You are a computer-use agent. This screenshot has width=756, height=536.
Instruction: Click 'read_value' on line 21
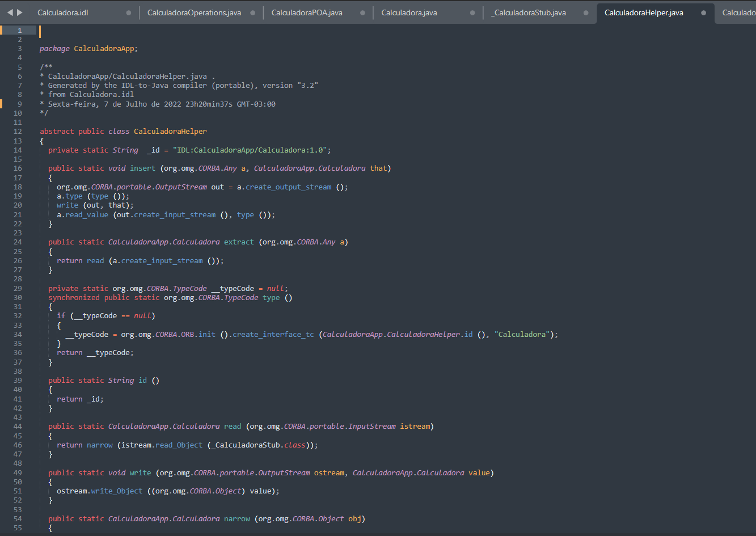87,214
